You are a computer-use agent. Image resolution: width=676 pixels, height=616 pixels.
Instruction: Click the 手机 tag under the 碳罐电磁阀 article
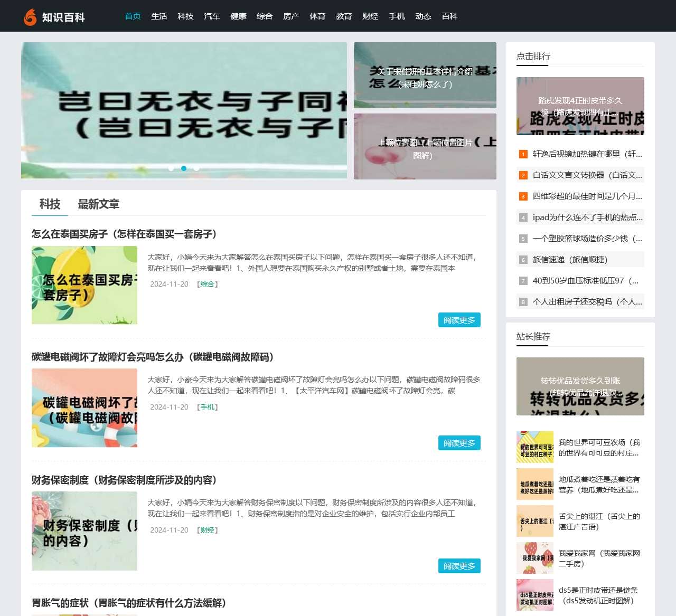click(207, 407)
